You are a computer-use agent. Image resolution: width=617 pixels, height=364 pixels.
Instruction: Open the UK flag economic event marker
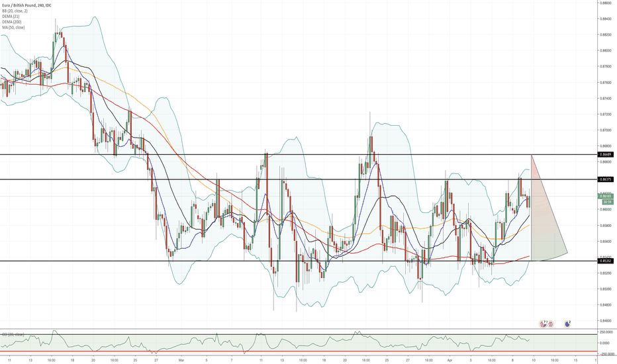551,324
